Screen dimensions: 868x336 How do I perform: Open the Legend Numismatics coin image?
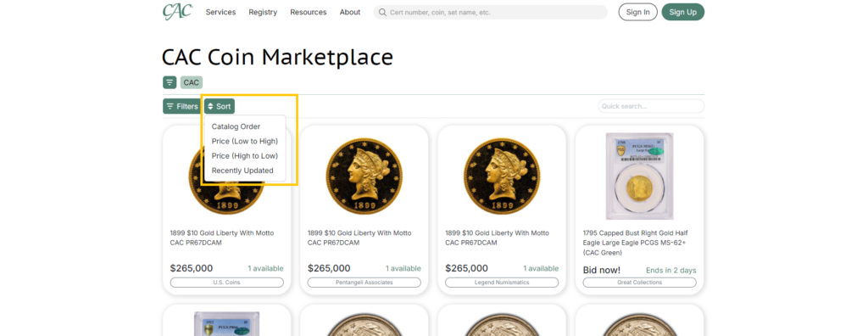click(502, 176)
